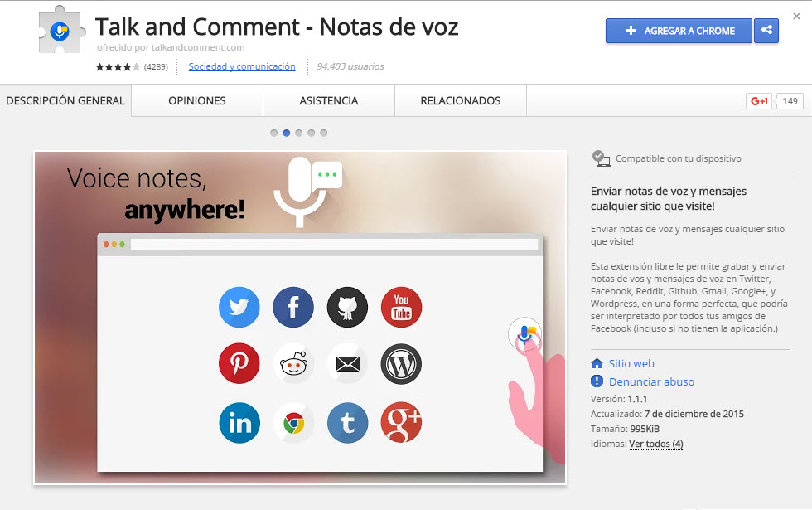Click the Facebook icon in the screenshot
The width and height of the screenshot is (812, 510).
pos(293,307)
